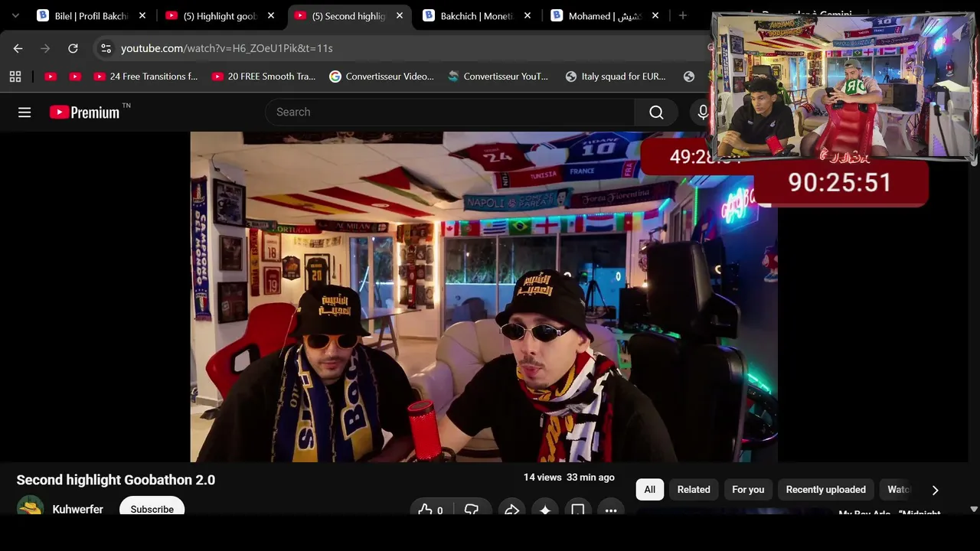Open Kuhwerfer channel avatar
This screenshot has width=980, height=551.
[x=31, y=507]
